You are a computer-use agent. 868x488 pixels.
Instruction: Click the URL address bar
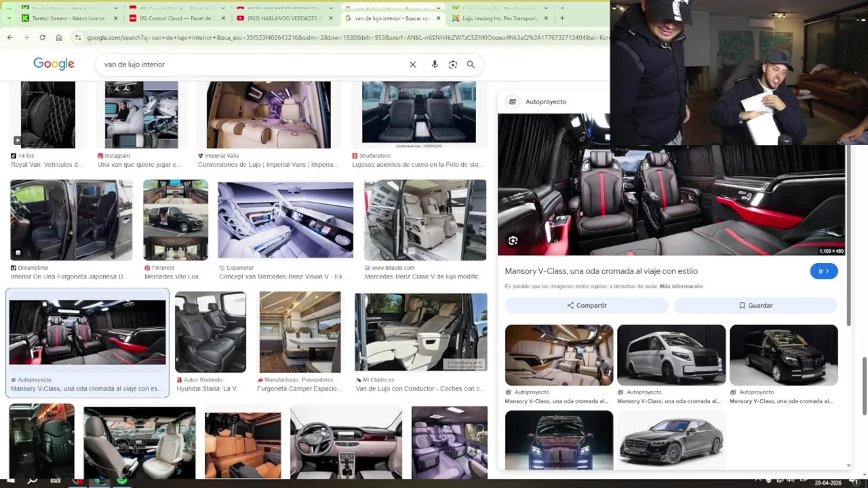347,37
